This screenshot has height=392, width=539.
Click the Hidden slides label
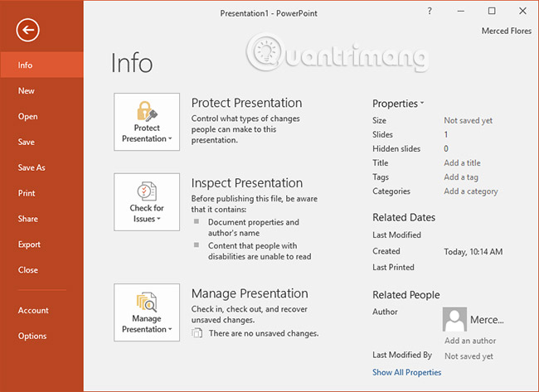click(x=396, y=148)
